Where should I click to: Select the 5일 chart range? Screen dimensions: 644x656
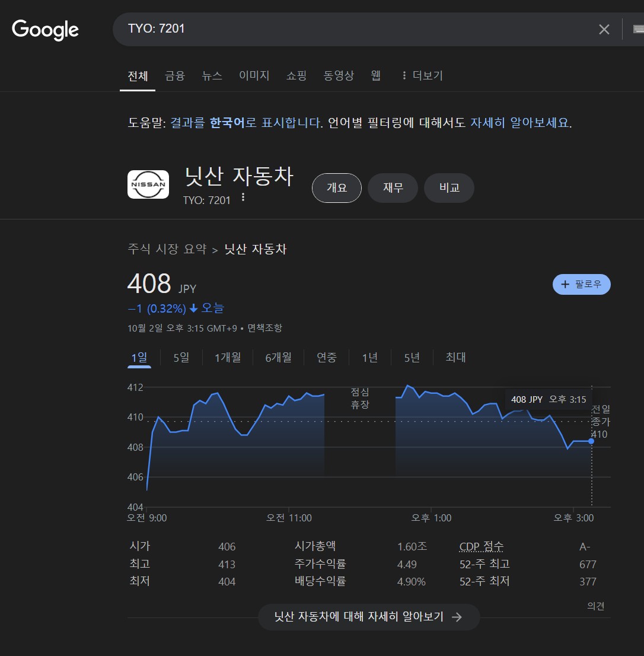[181, 358]
